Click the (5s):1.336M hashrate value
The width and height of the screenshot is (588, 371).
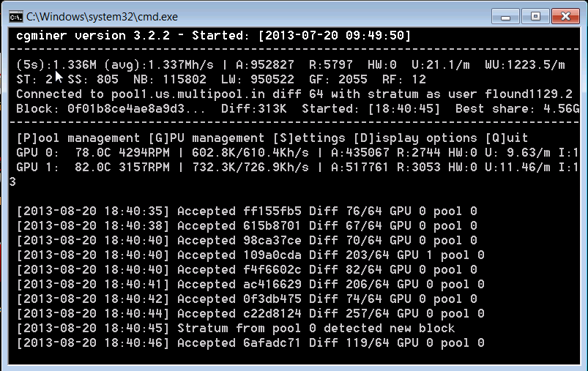click(x=56, y=65)
